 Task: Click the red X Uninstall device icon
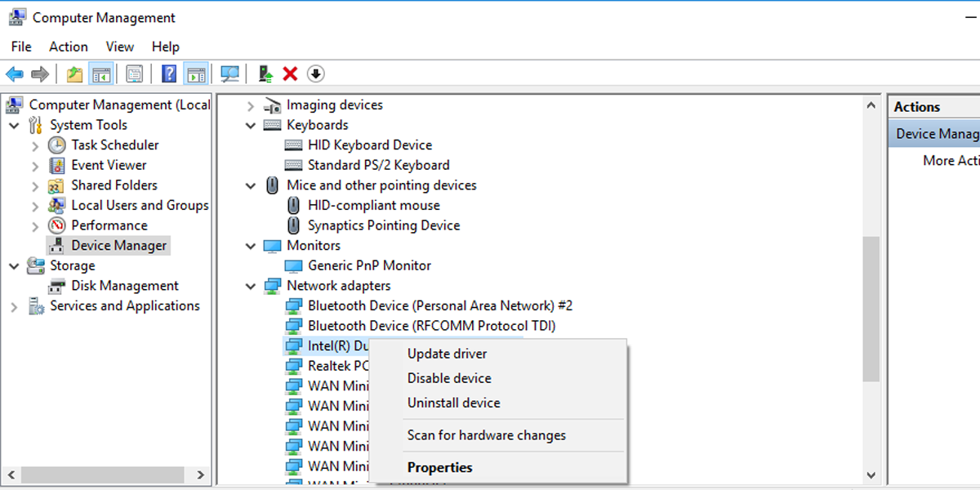pyautogui.click(x=290, y=73)
